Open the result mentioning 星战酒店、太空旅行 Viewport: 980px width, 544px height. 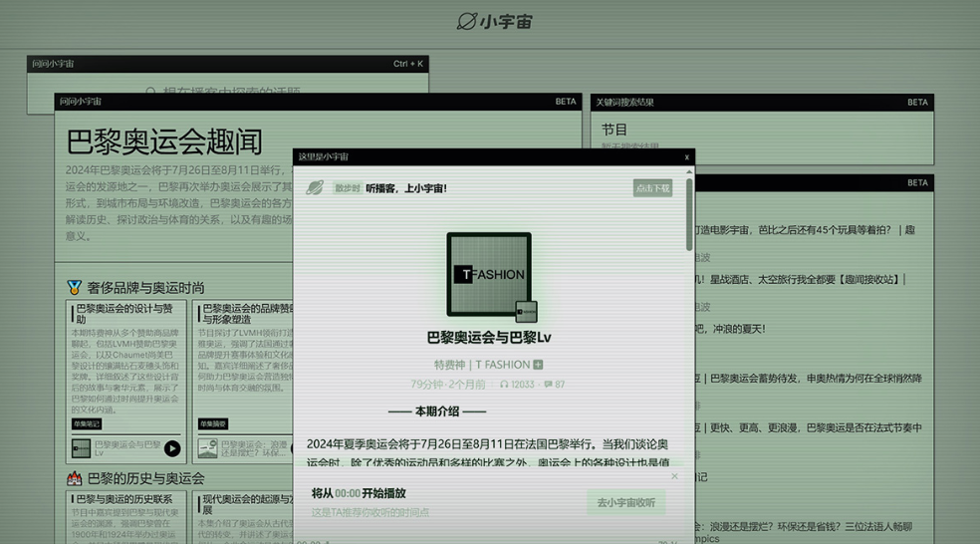(x=800, y=280)
